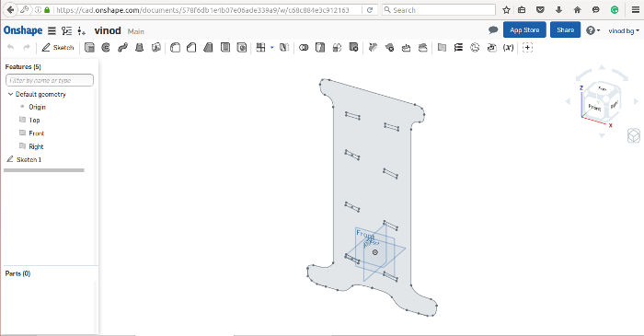Click the Onshape logo

23,30
